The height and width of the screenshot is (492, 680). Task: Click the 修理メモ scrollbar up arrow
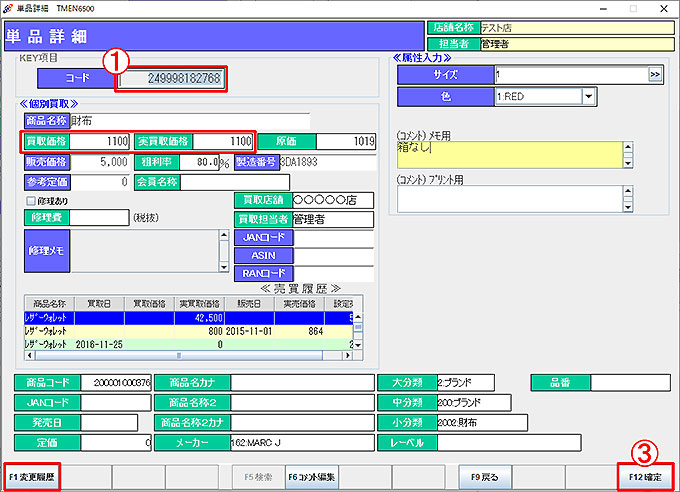click(224, 236)
